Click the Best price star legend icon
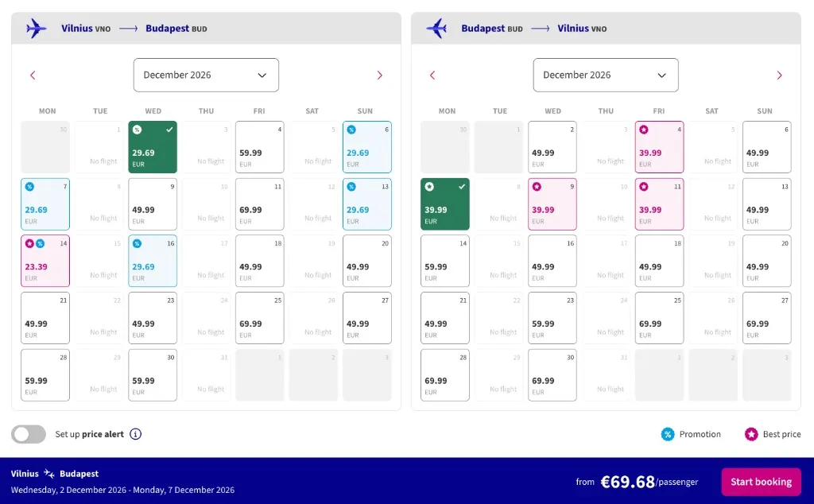The image size is (814, 504). point(750,434)
